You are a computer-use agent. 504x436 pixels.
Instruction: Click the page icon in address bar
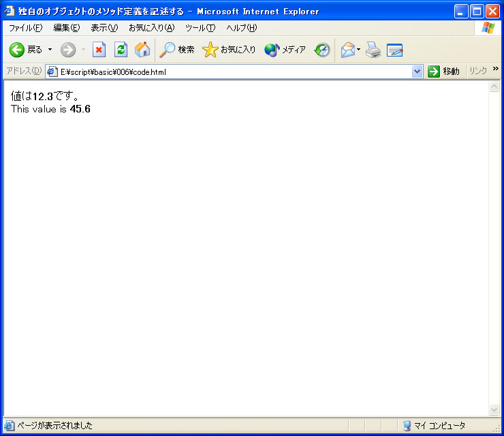point(52,72)
